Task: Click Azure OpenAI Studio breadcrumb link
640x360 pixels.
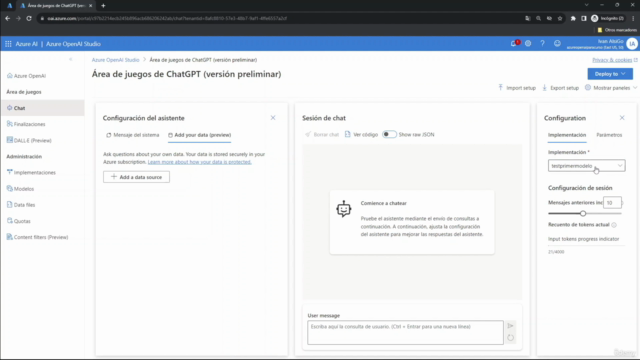Action: click(116, 60)
